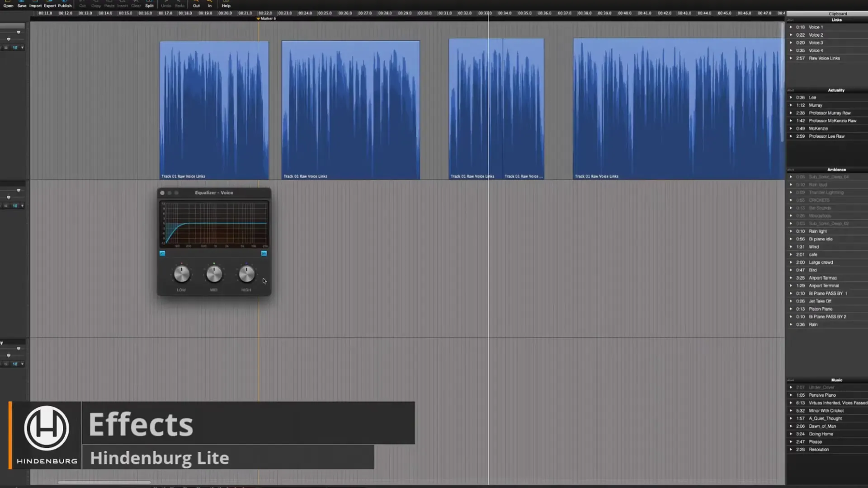Click the Zoom In magnifier icon
This screenshot has height=488, width=868.
click(210, 4)
